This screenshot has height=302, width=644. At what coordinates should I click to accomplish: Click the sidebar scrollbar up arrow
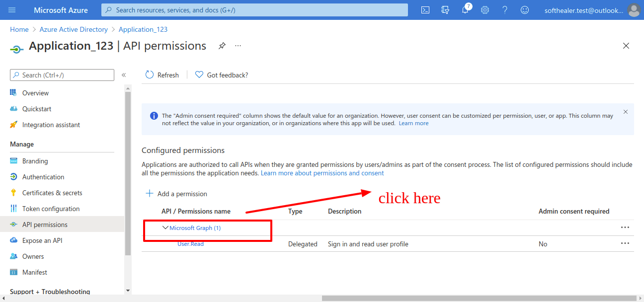pyautogui.click(x=128, y=88)
